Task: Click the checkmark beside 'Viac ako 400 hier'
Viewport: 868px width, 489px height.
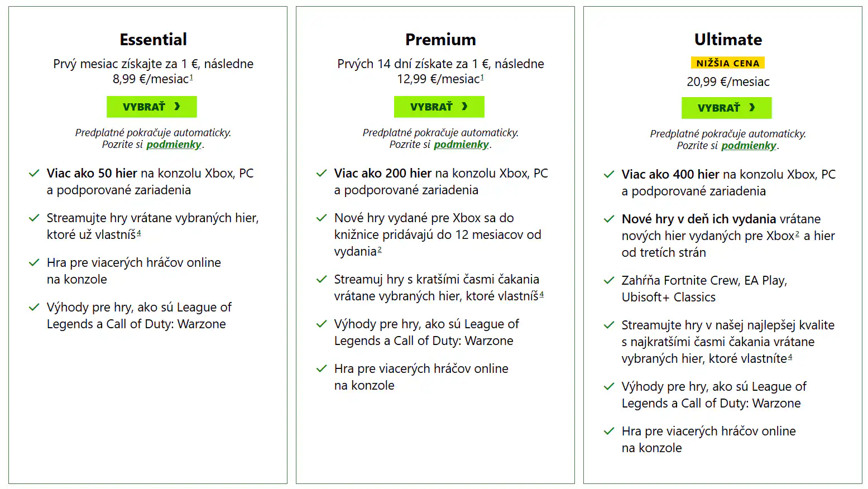Action: (x=609, y=175)
